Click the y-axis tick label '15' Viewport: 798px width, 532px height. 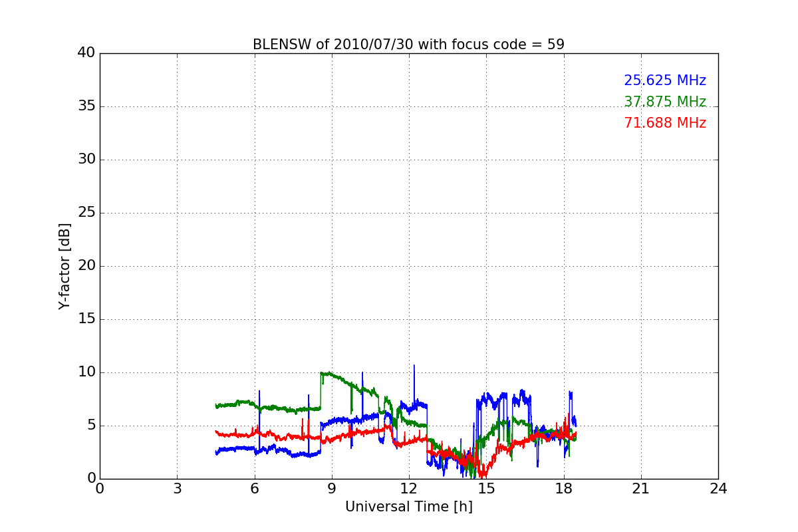pos(86,319)
